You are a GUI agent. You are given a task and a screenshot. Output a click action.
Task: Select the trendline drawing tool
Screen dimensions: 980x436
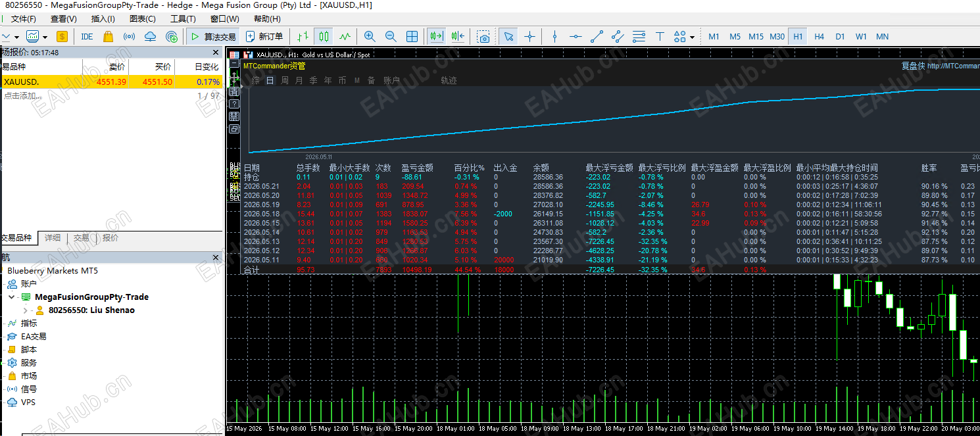(597, 37)
